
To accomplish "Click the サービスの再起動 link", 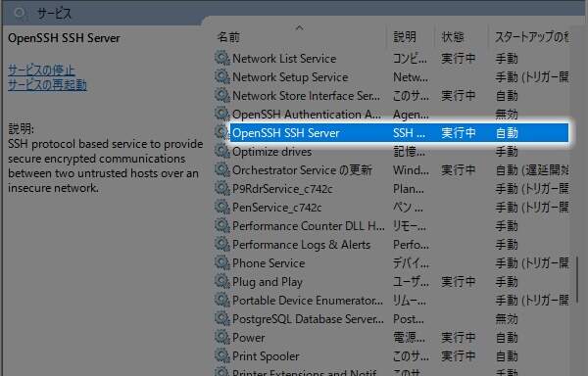I will pyautogui.click(x=47, y=85).
